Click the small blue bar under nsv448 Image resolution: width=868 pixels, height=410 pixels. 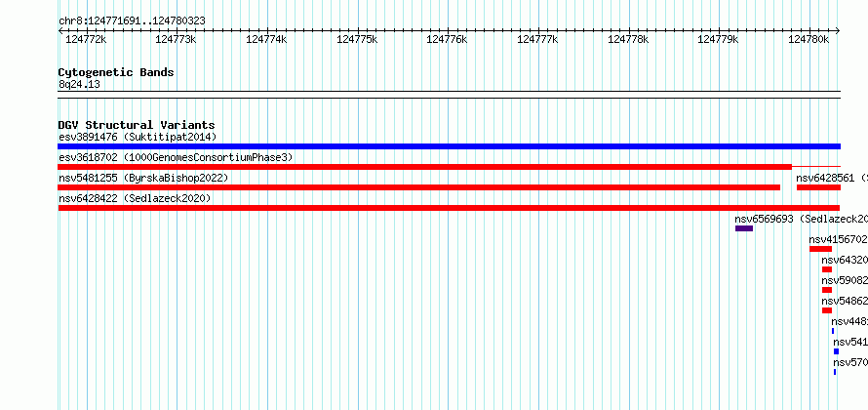tap(833, 331)
